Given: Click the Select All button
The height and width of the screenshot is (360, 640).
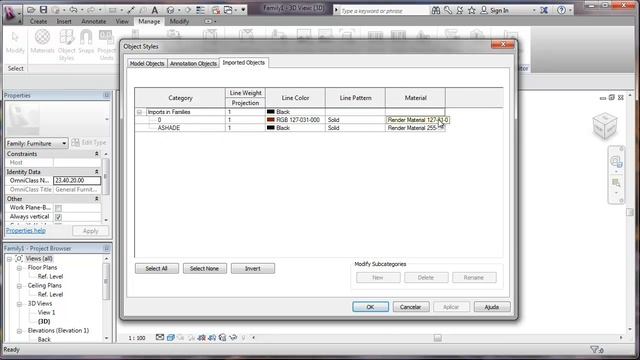Looking at the screenshot, I should point(157,269).
